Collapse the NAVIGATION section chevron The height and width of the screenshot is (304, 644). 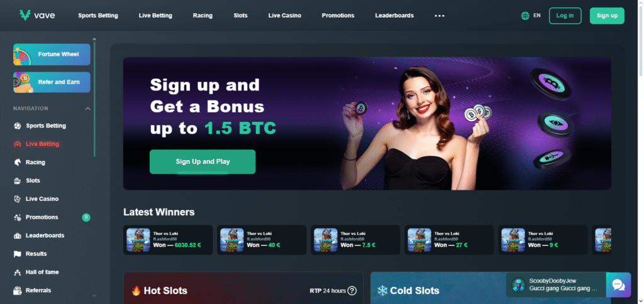click(x=87, y=109)
